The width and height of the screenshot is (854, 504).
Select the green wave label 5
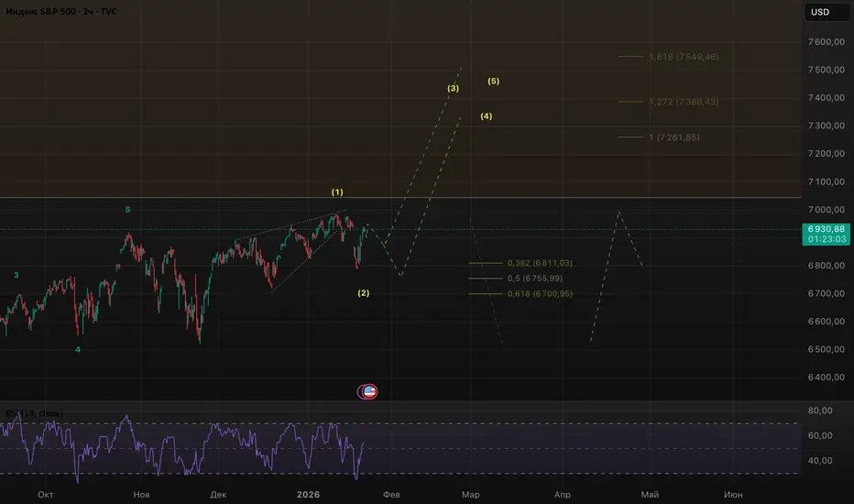tap(128, 210)
